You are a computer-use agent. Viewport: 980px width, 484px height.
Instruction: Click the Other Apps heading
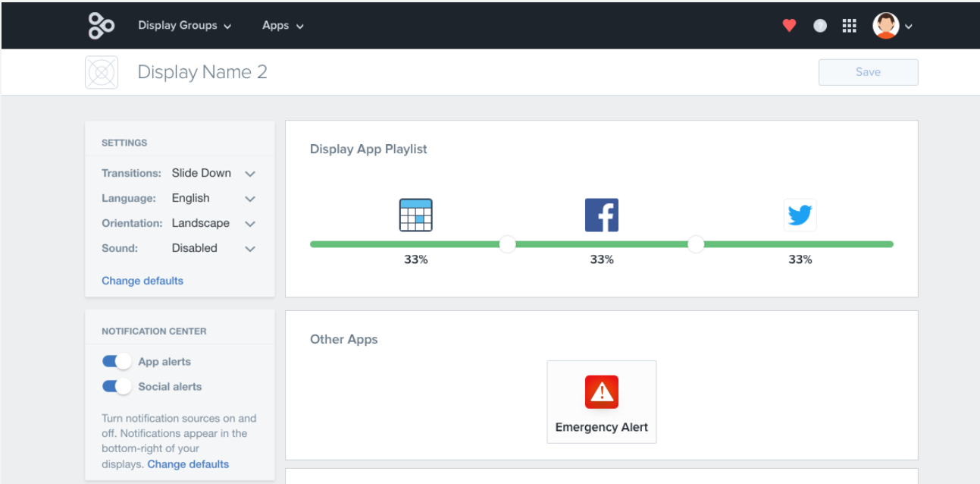pyautogui.click(x=343, y=339)
